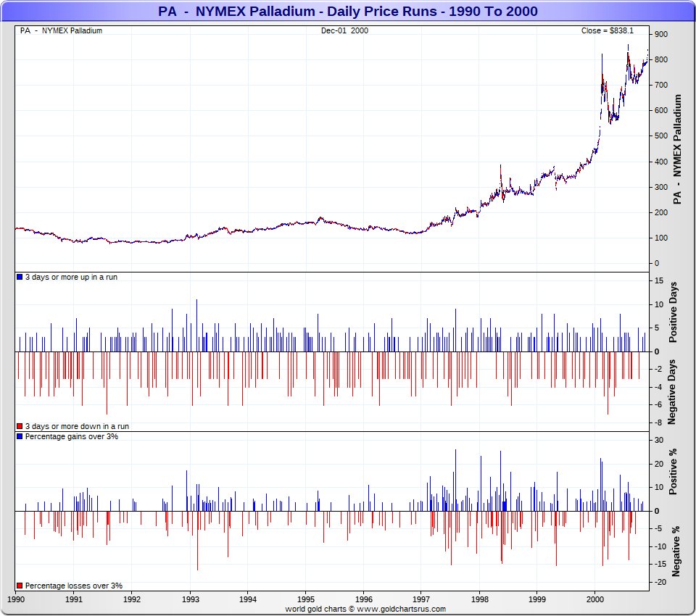Select the 'Dec-01 2000' date label
Screen dimensions: 696x616
[345, 30]
